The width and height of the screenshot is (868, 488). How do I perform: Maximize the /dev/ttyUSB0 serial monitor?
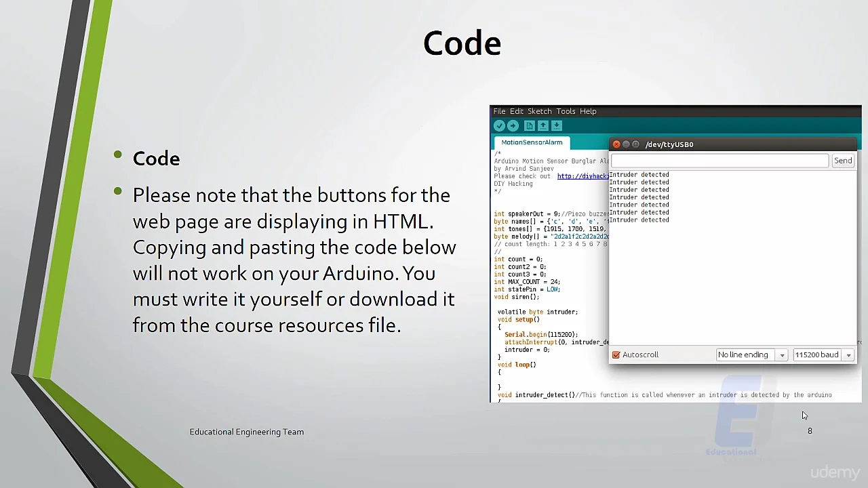tap(635, 144)
